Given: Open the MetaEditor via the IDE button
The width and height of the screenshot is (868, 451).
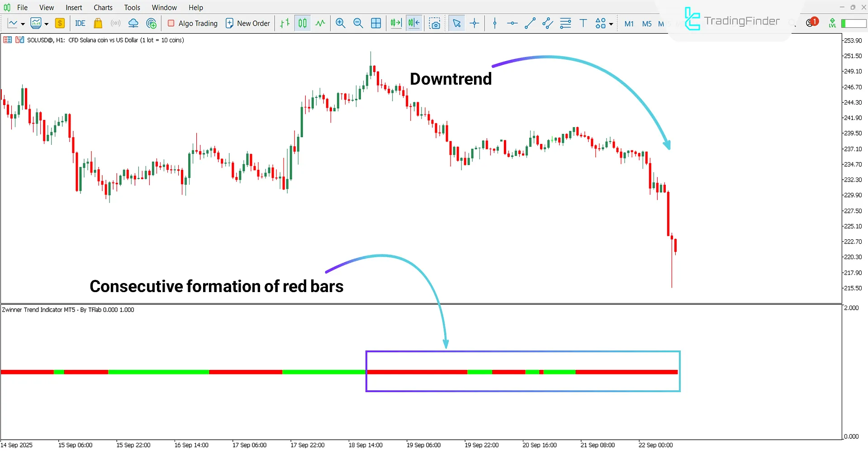Looking at the screenshot, I should click(80, 23).
